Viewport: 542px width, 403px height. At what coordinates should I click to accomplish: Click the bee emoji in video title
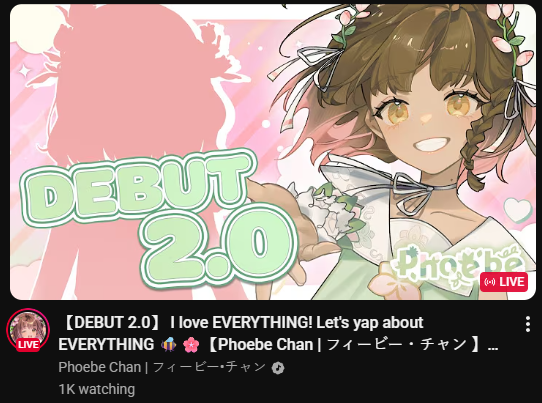point(168,345)
